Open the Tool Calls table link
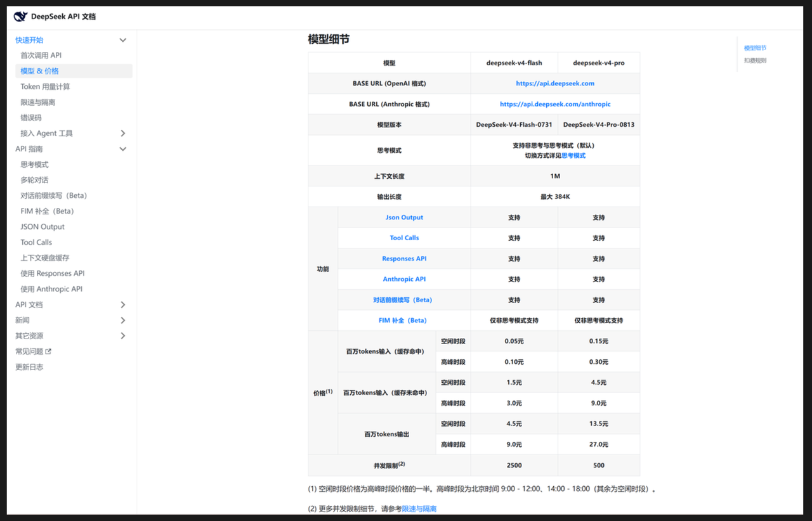This screenshot has height=521, width=812. [x=404, y=238]
